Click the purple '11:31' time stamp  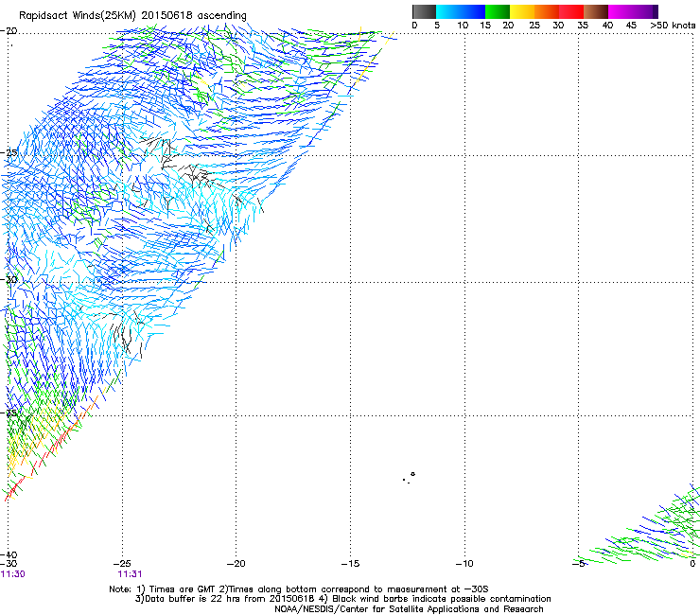(x=130, y=574)
